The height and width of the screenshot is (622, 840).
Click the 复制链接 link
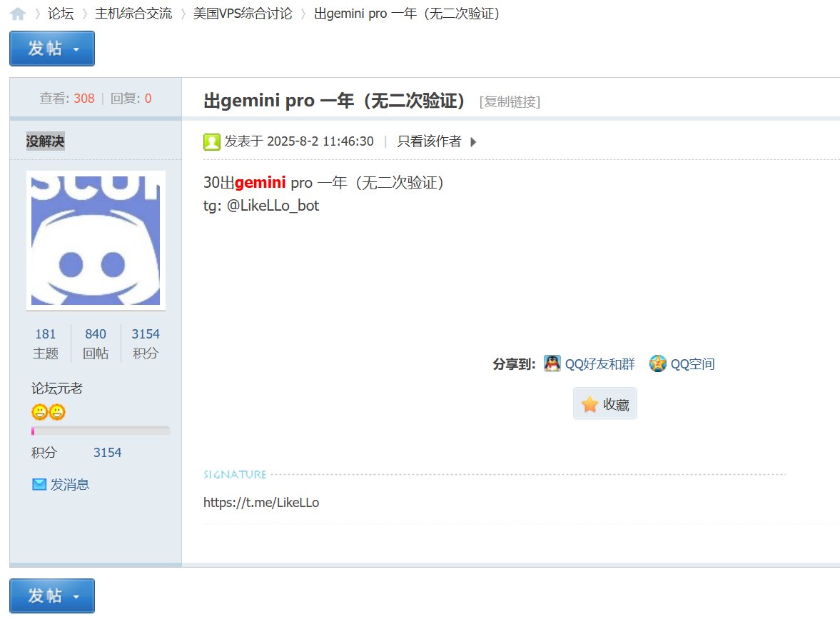tap(510, 101)
